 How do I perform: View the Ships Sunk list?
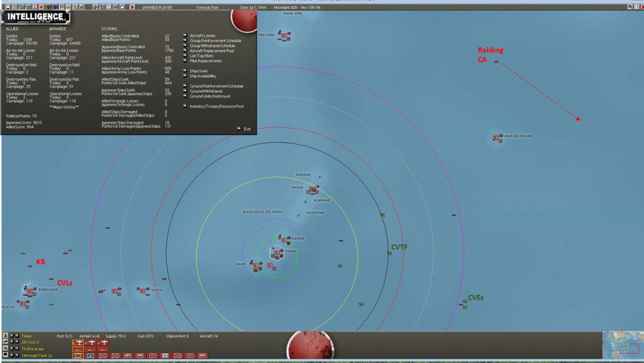pos(195,71)
